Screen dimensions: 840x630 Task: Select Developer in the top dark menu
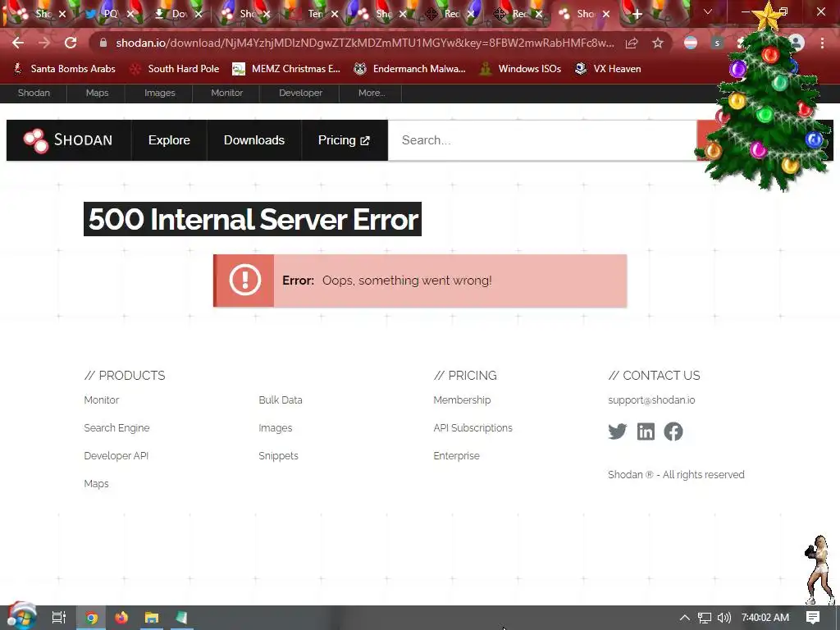click(300, 93)
